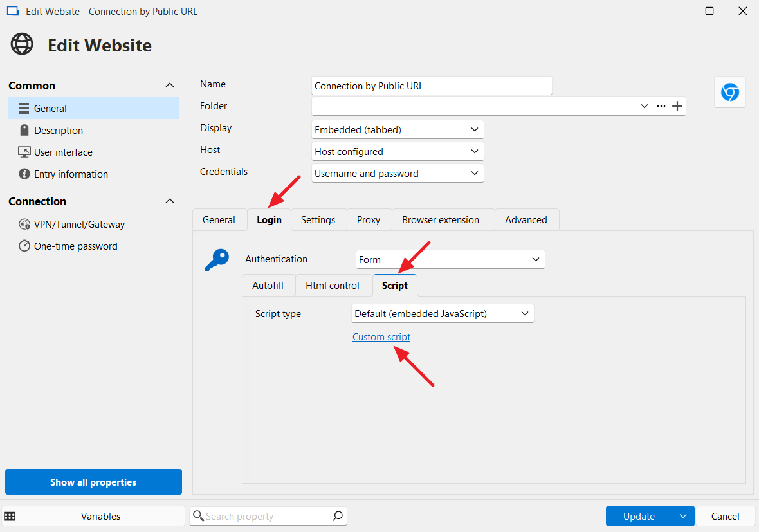759x532 pixels.
Task: Open One-time password settings
Action: pyautogui.click(x=75, y=246)
